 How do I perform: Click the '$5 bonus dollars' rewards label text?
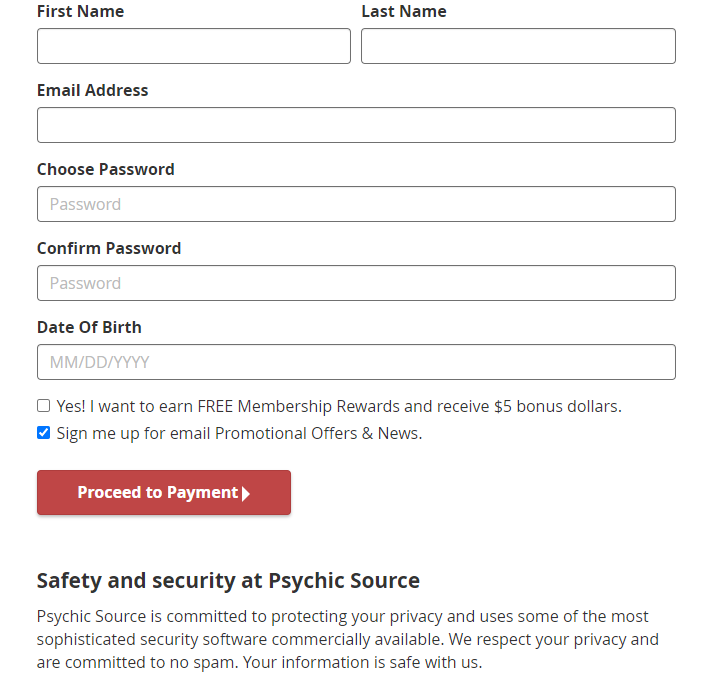(557, 406)
